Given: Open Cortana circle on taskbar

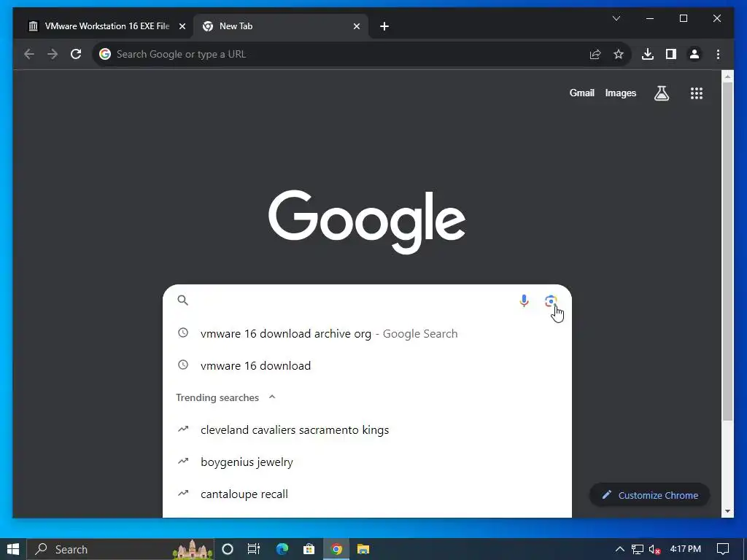Looking at the screenshot, I should [x=228, y=549].
